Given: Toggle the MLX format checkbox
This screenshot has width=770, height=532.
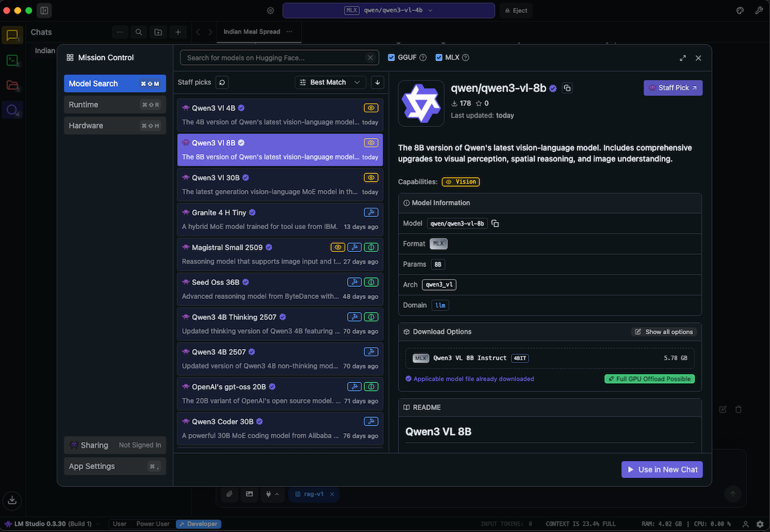Looking at the screenshot, I should click(x=439, y=58).
